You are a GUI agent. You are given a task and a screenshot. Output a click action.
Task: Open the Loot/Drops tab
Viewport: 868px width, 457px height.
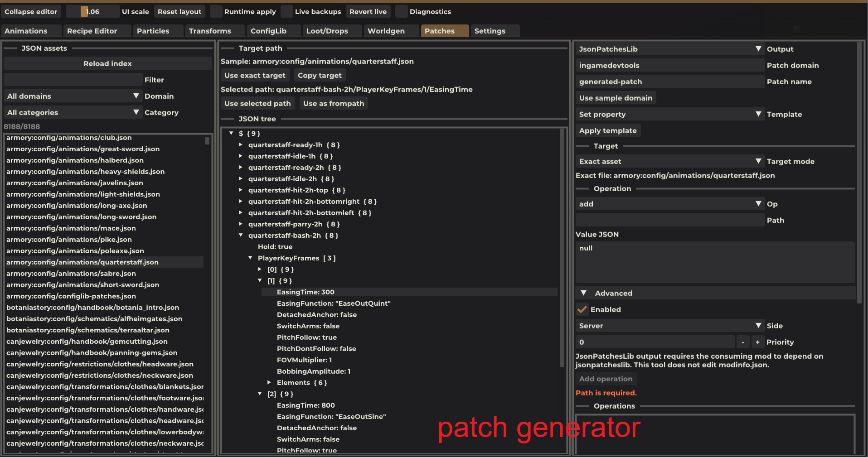[332, 31]
